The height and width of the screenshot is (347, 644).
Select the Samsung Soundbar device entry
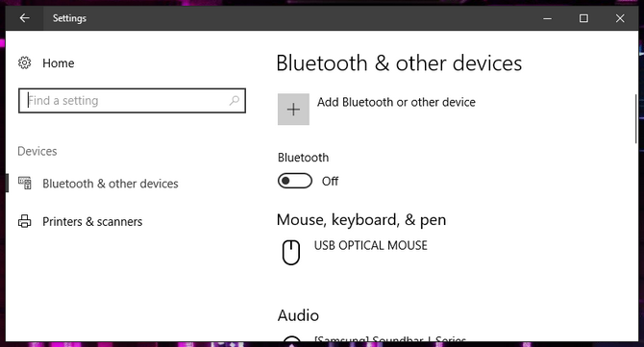tap(390, 338)
